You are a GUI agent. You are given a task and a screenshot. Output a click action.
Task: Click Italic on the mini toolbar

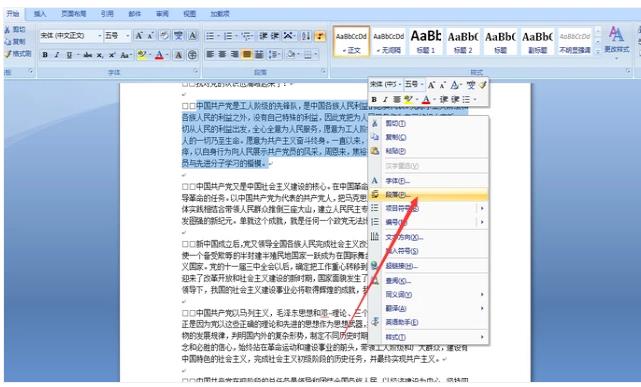point(385,99)
